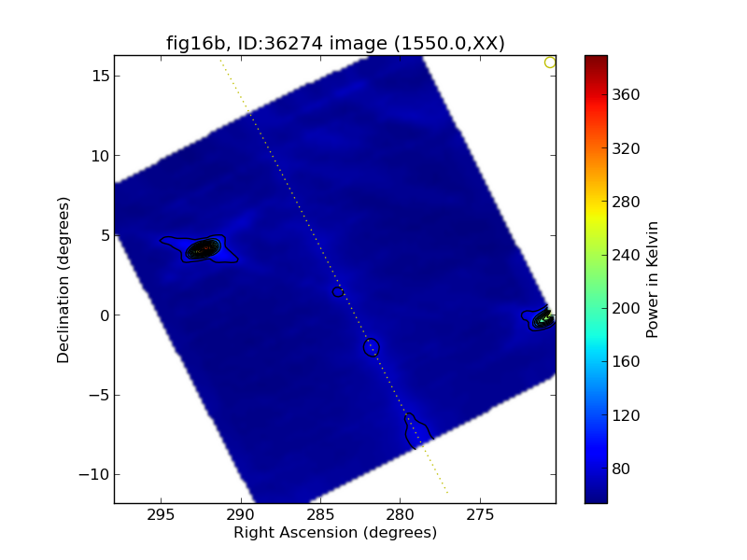The width and height of the screenshot is (747, 560).
Task: Click the right ascension tick label '290'
Action: (x=241, y=515)
